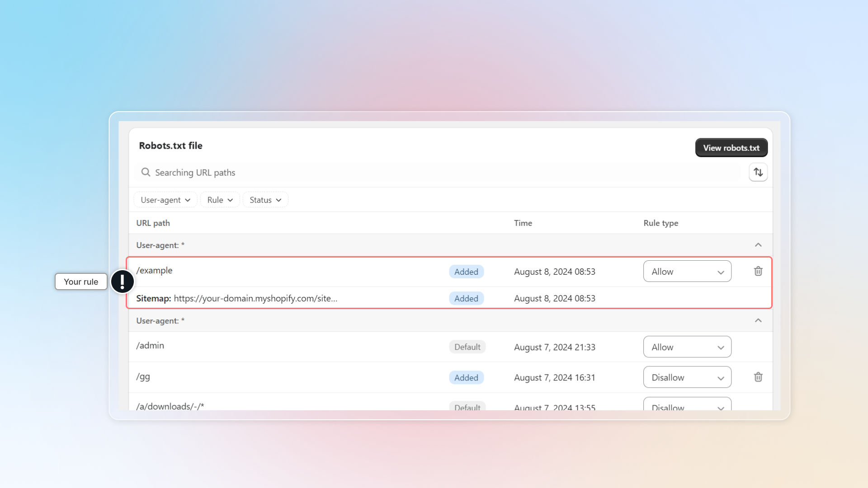Click the Your rule label
The image size is (868, 488).
(x=81, y=282)
